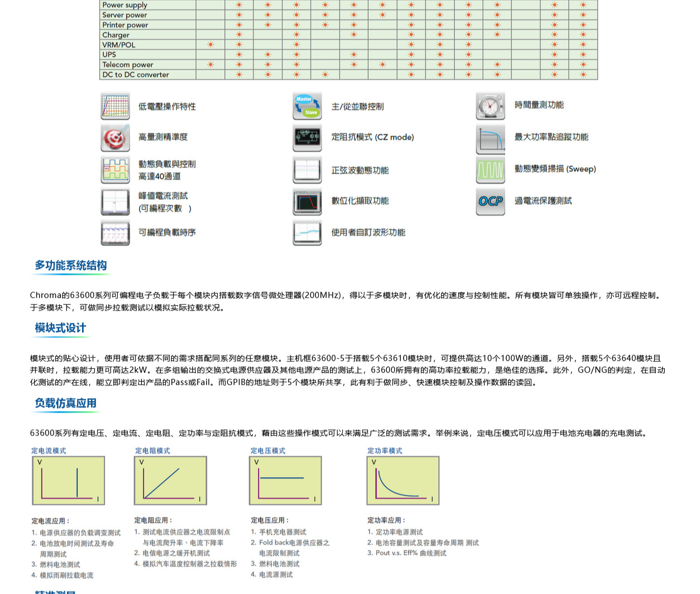This screenshot has height=594, width=700.
Task: Open the constant resistance mode diagram
Action: point(170,480)
